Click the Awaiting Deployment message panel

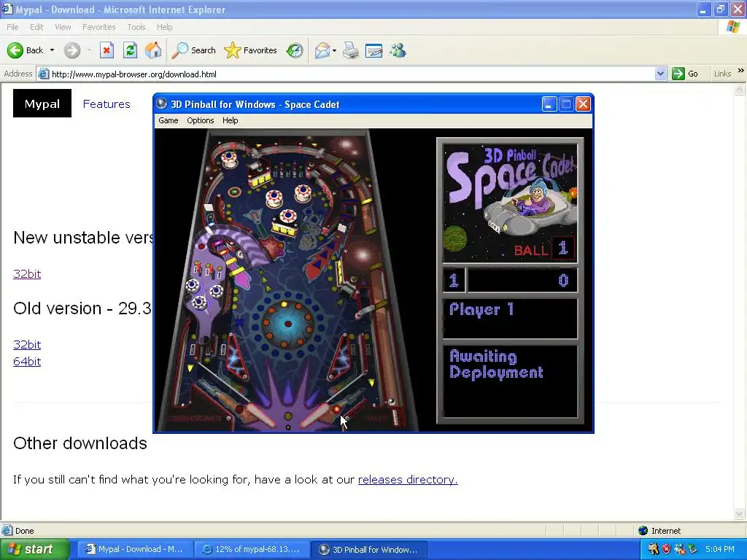coord(510,381)
